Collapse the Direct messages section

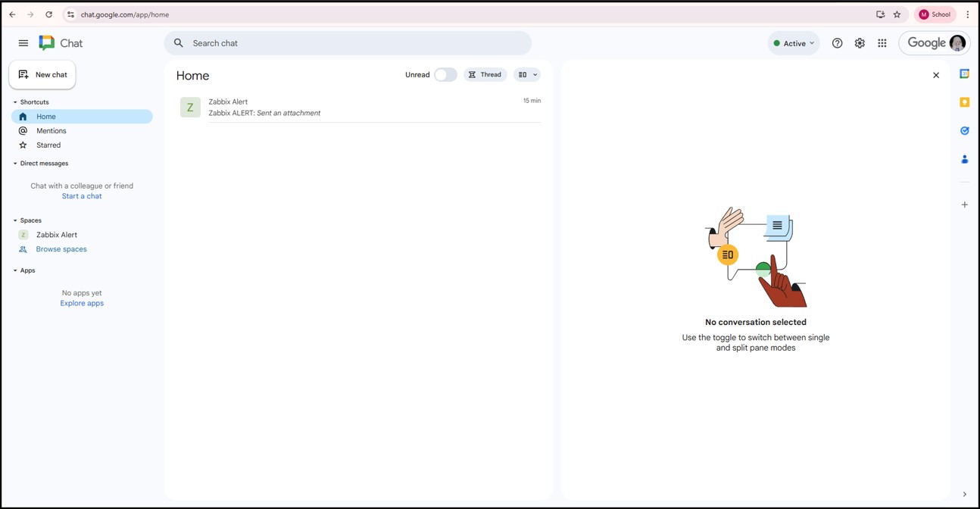pos(15,164)
